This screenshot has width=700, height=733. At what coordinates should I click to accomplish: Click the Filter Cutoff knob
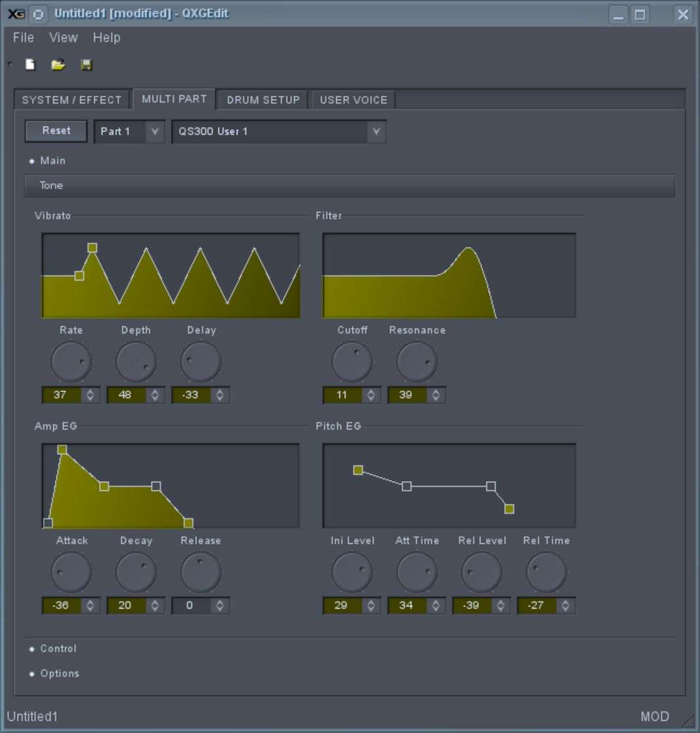[352, 361]
